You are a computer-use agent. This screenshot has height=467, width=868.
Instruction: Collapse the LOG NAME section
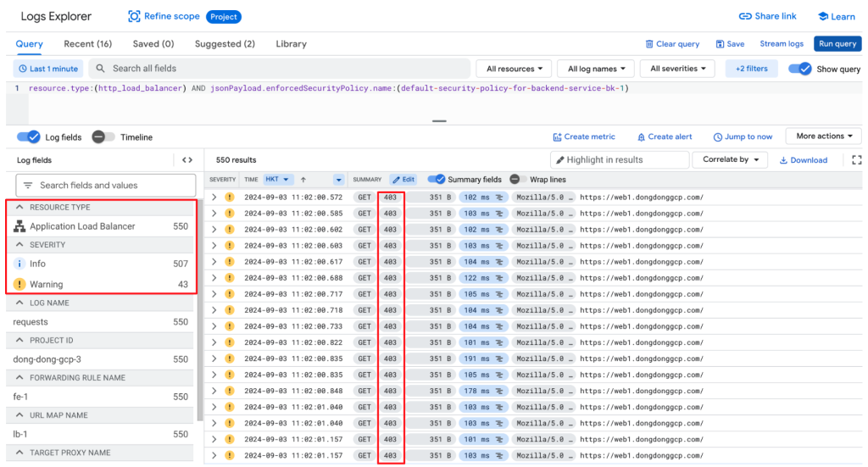click(x=19, y=303)
